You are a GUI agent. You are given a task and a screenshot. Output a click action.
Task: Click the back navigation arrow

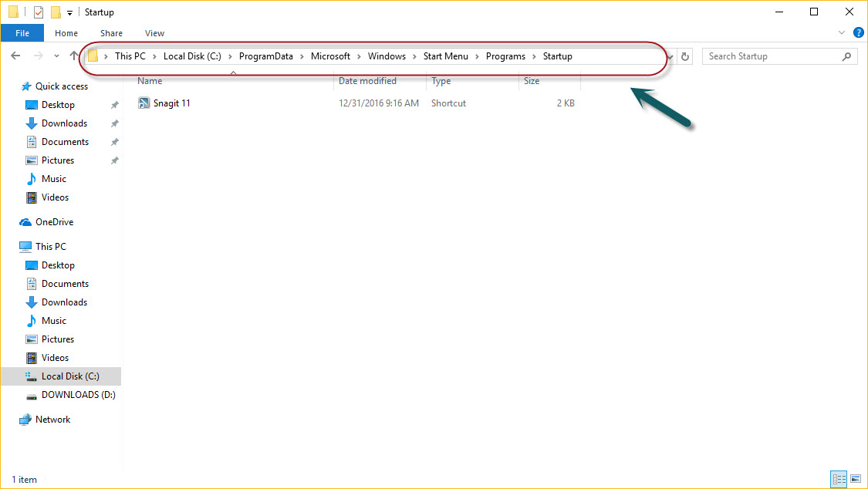click(x=15, y=56)
